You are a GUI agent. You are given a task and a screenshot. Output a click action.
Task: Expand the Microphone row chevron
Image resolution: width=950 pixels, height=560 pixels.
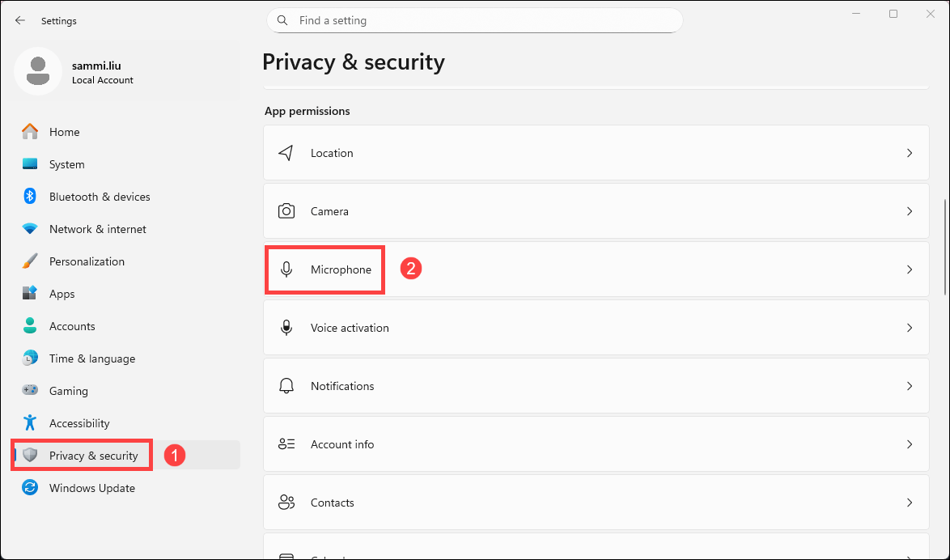pos(910,269)
